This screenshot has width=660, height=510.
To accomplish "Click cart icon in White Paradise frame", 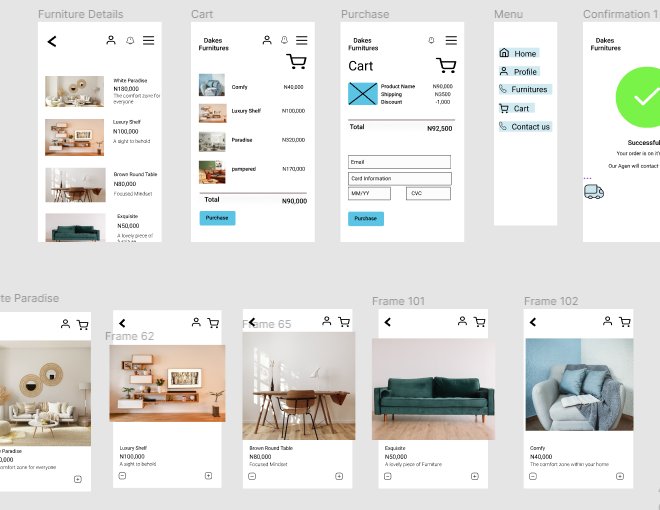I will [x=82, y=324].
